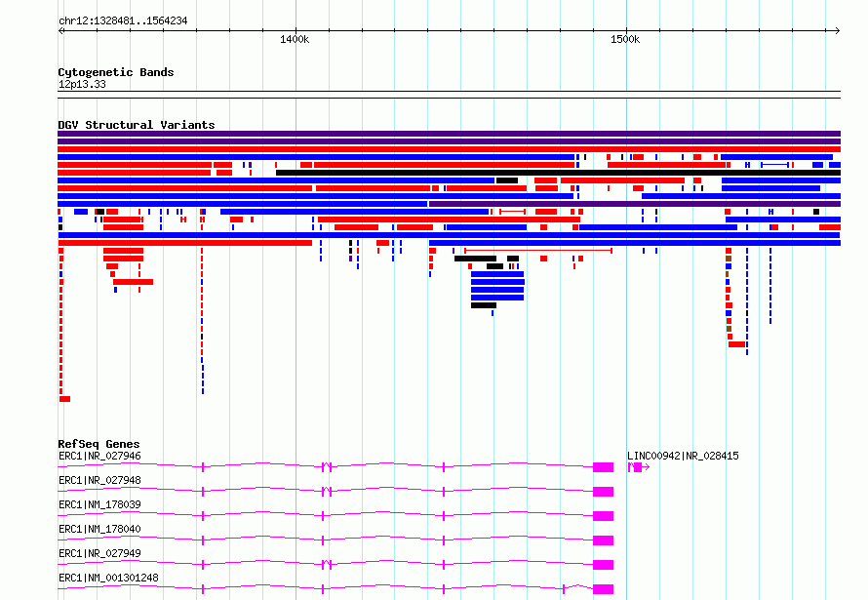Open the ERC1|NM_178039 transcript label
The width and height of the screenshot is (868, 600).
[x=99, y=504]
